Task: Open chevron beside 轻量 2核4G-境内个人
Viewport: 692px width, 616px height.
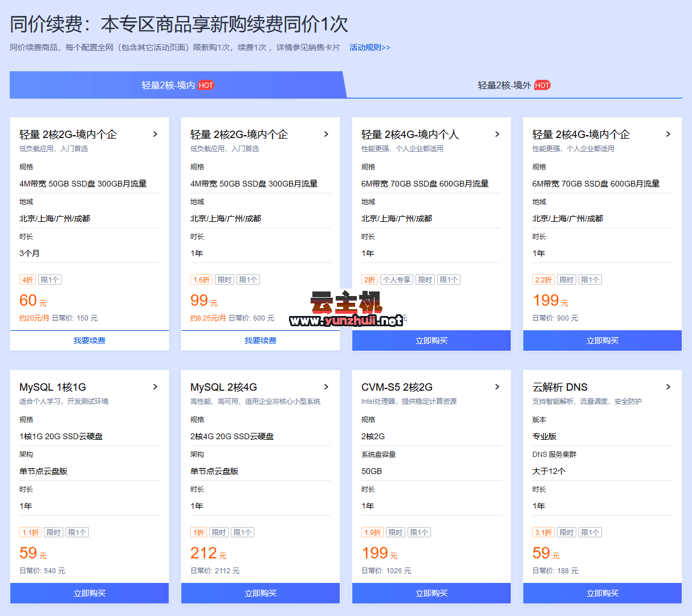Action: pyautogui.click(x=497, y=134)
